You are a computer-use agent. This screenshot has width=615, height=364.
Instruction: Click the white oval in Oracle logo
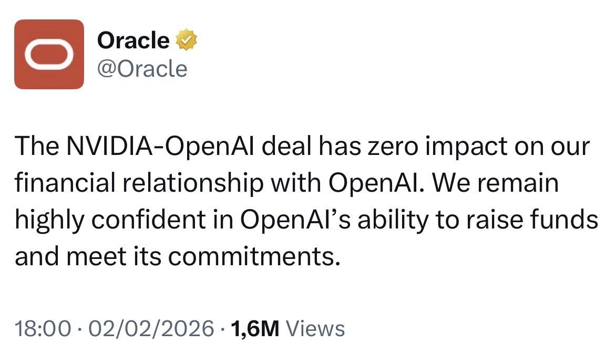pyautogui.click(x=49, y=54)
